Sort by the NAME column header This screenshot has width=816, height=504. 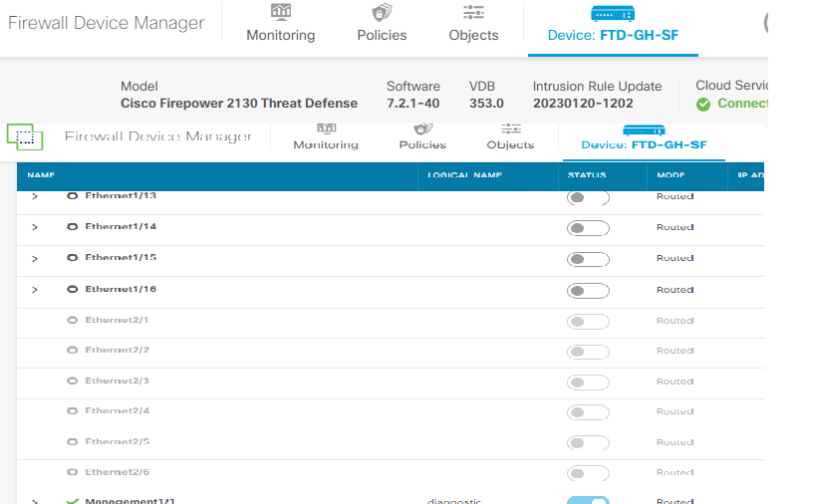tap(41, 175)
